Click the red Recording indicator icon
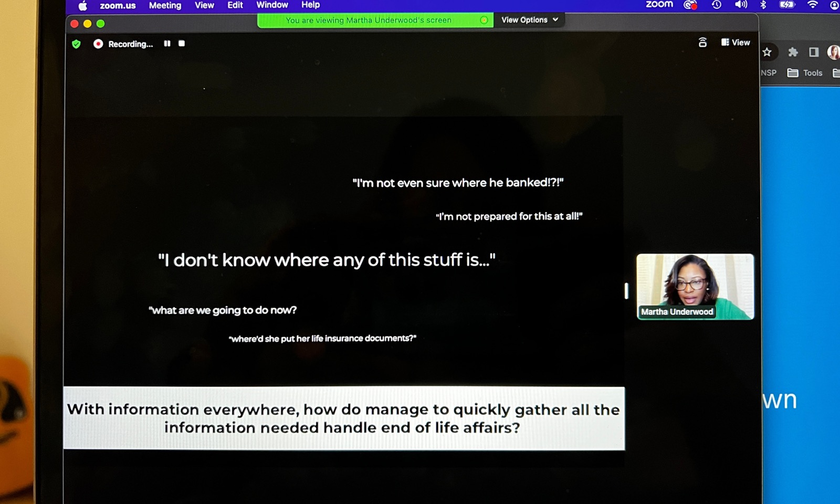840x504 pixels. [x=98, y=44]
